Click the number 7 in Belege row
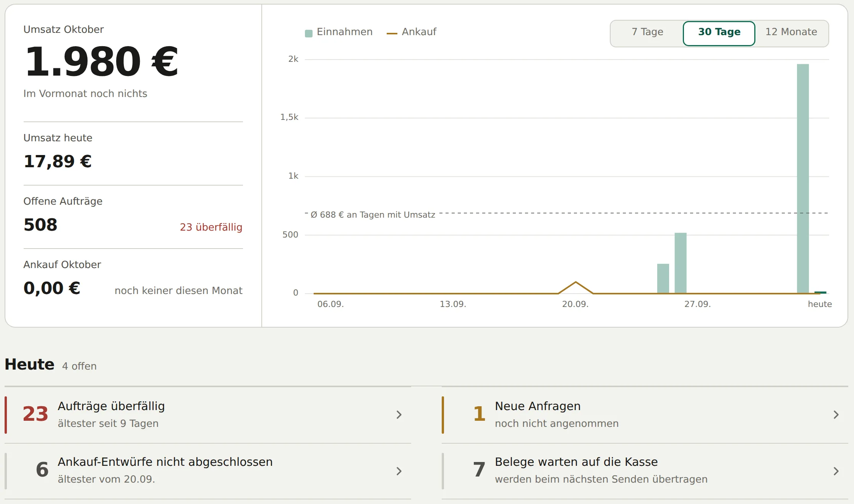The width and height of the screenshot is (854, 504). click(479, 470)
